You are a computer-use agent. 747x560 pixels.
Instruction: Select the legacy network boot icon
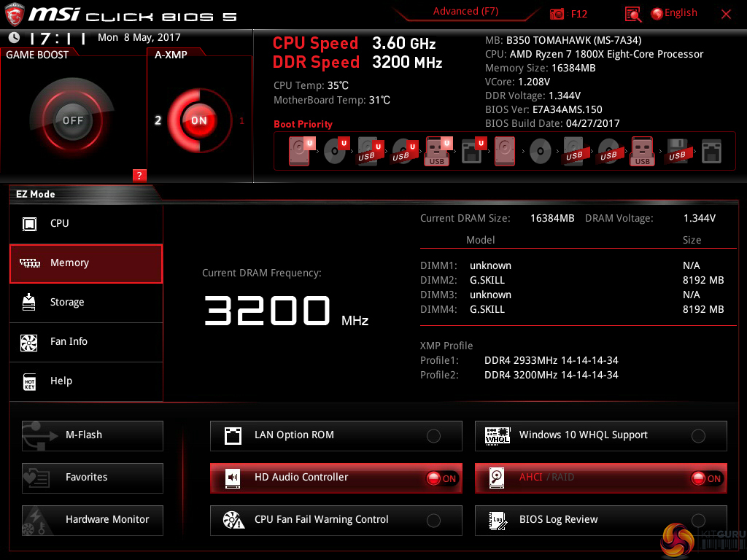(x=711, y=152)
